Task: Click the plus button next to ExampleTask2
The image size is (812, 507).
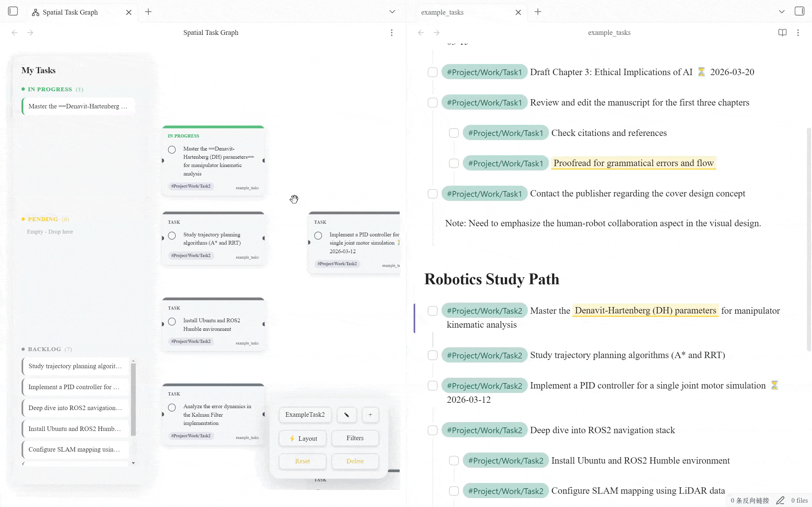Action: point(370,415)
